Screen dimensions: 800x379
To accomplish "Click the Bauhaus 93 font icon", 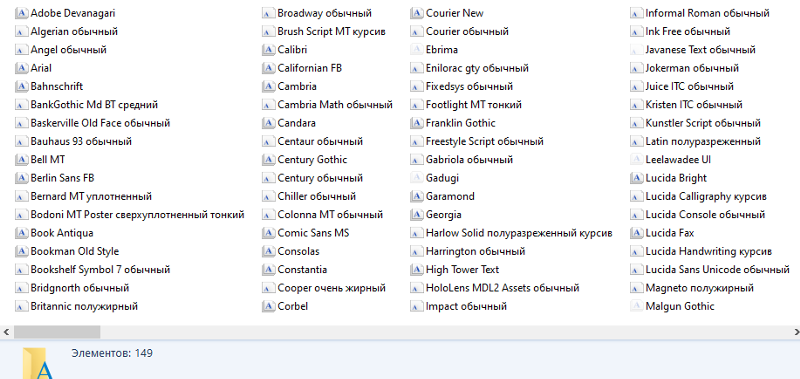I will 21,141.
